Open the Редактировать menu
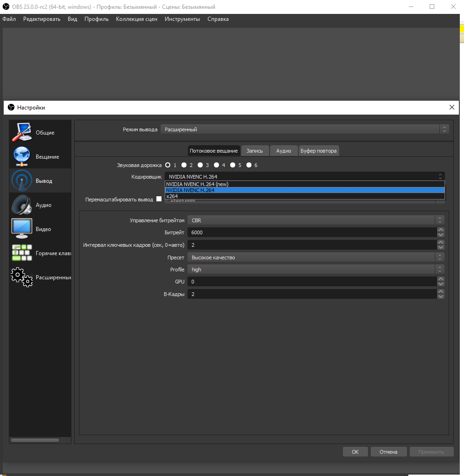464x476 pixels. [x=42, y=19]
